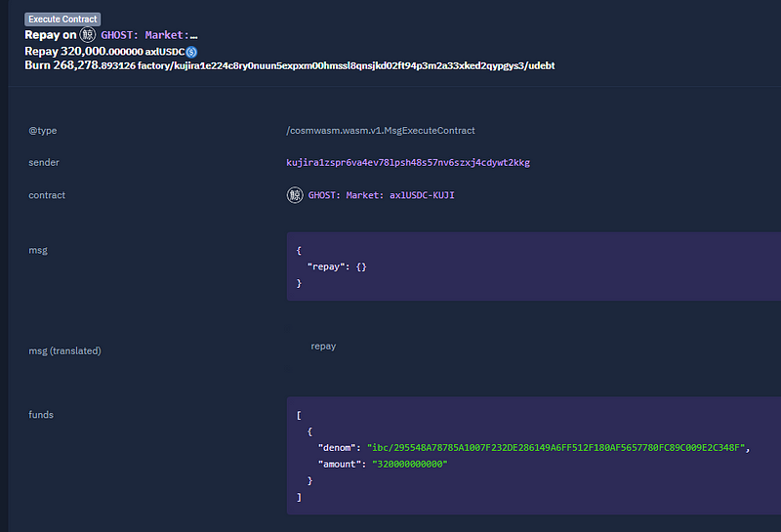
Task: Click the whale icon beside Repay on
Action: [88, 34]
